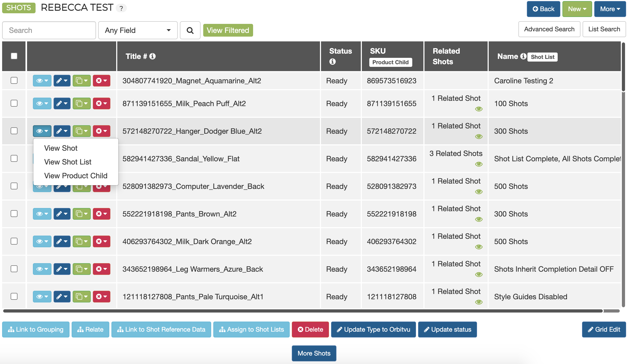Open the Any Field dropdown

(x=138, y=30)
